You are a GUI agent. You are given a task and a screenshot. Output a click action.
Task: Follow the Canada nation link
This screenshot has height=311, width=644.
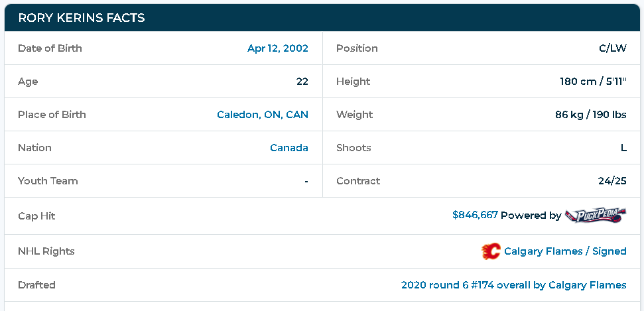289,147
